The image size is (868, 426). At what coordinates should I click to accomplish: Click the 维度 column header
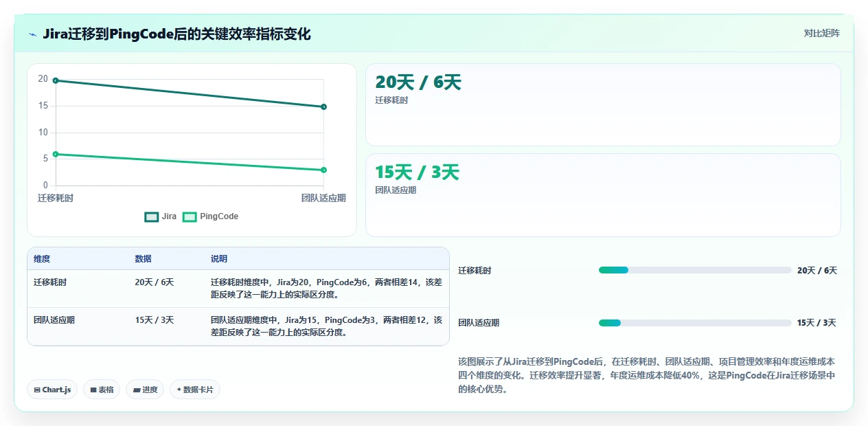(x=42, y=259)
